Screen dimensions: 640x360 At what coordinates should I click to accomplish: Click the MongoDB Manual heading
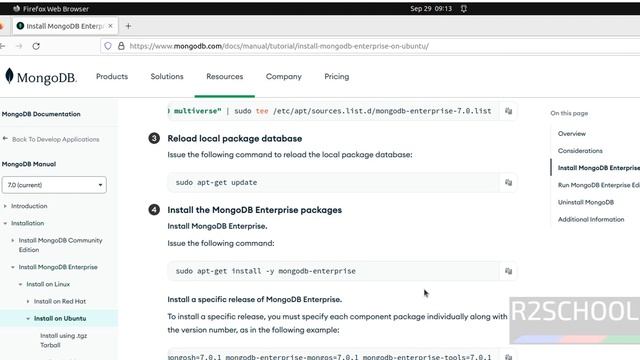click(29, 164)
